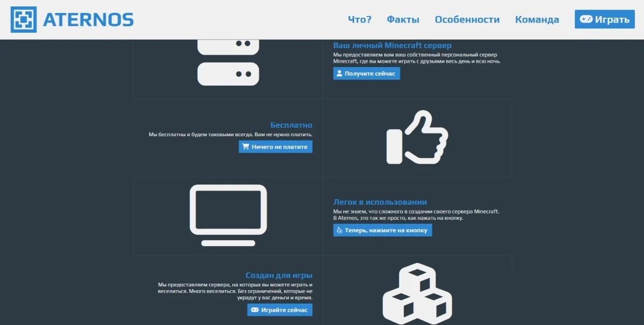
Task: Click the Играйте сейчас button
Action: point(280,310)
